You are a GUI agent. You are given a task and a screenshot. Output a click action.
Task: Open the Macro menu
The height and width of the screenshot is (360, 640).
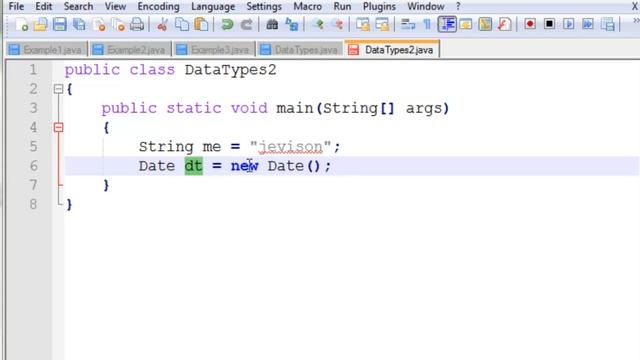pyautogui.click(x=307, y=7)
